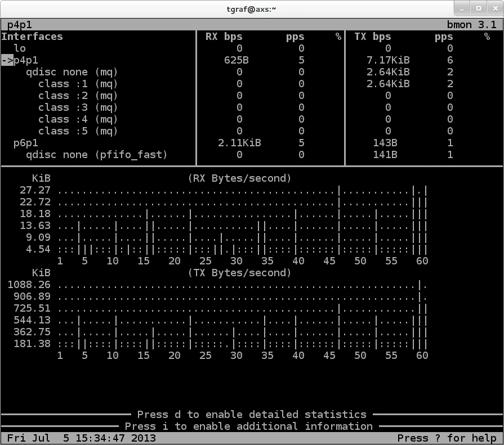504x445 pixels.
Task: Click the 181.38 TX graph scale label
Action: [32, 344]
